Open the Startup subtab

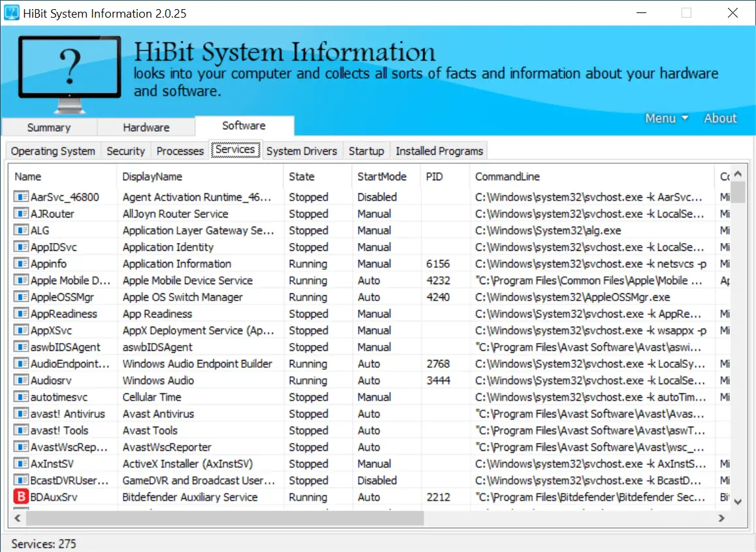click(x=366, y=151)
